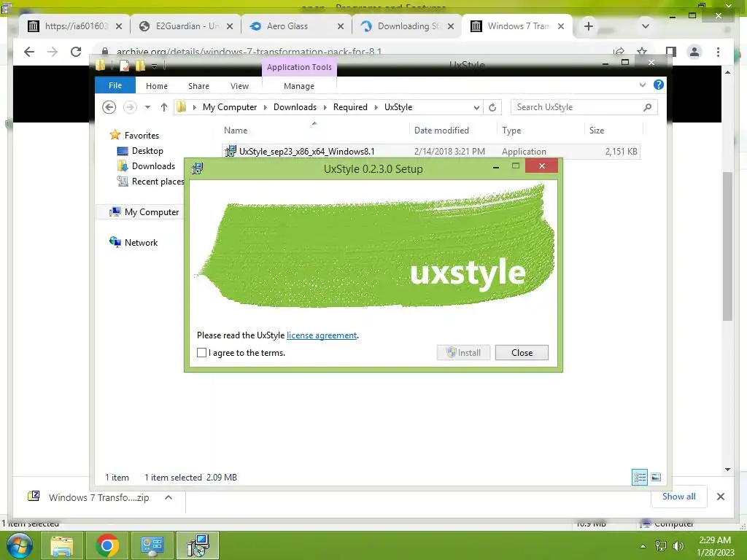Image resolution: width=747 pixels, height=560 pixels.
Task: Open the UxStyle license agreement link
Action: pos(322,335)
